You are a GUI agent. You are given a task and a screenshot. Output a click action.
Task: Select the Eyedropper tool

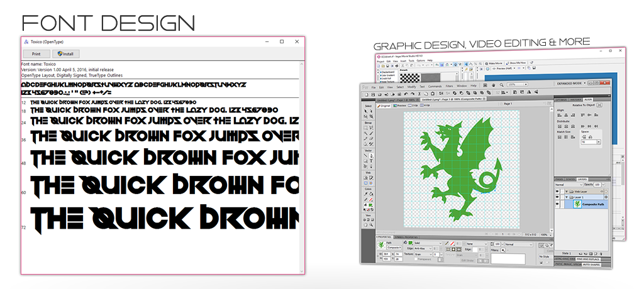[365, 194]
